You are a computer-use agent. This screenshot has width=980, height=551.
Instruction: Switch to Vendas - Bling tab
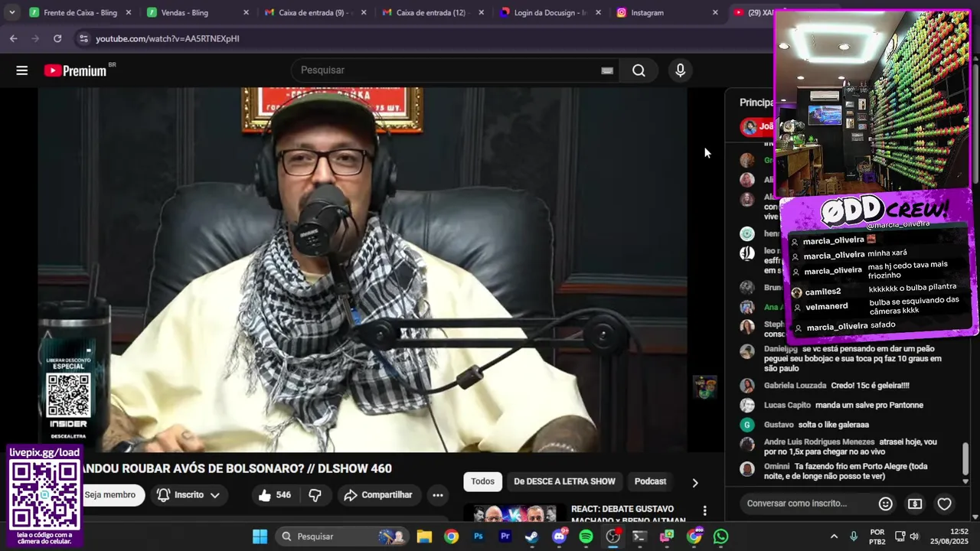[198, 12]
